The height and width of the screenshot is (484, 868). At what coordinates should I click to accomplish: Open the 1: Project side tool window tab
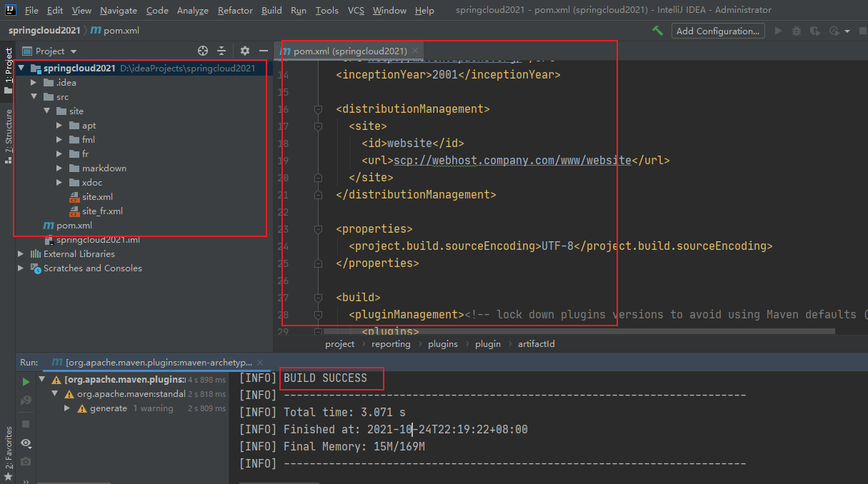click(x=8, y=70)
